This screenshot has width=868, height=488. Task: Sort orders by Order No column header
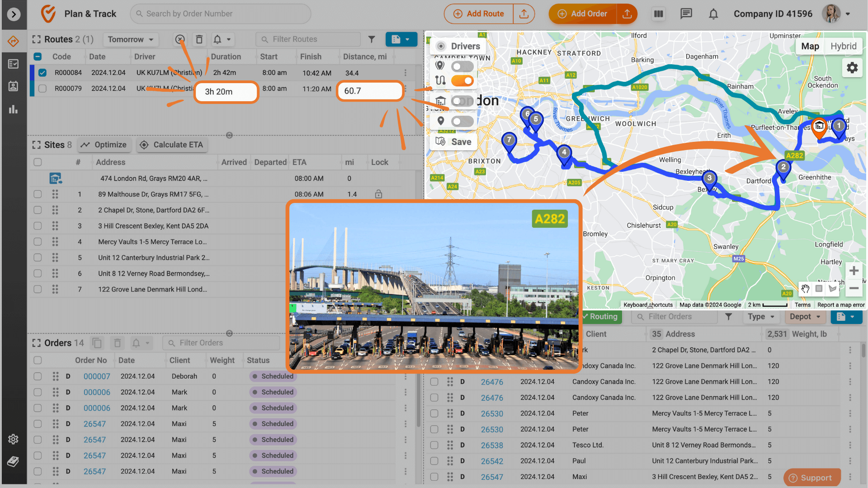pos(91,361)
